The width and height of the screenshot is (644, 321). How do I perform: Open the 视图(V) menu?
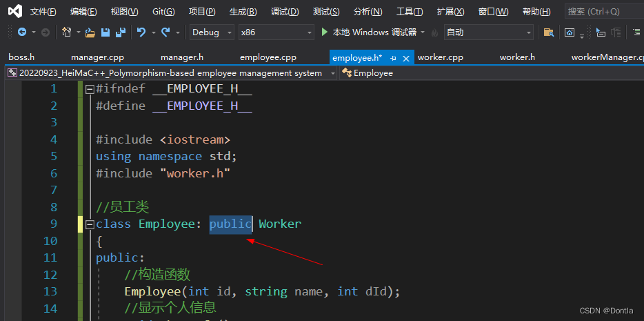pyautogui.click(x=124, y=12)
